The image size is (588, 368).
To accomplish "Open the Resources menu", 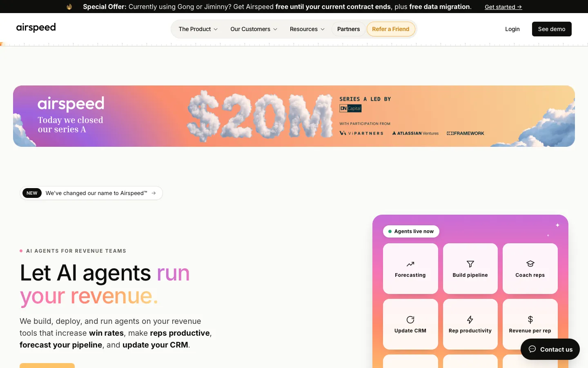I will point(307,29).
